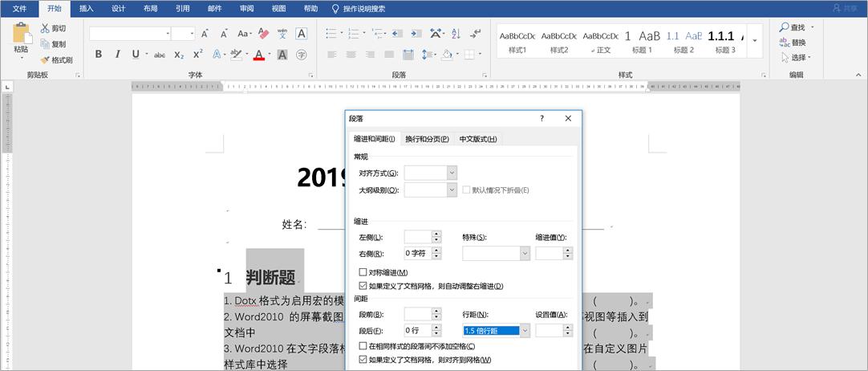Screen dimensions: 868x371
Task: Apply the 正文 style
Action: (601, 40)
